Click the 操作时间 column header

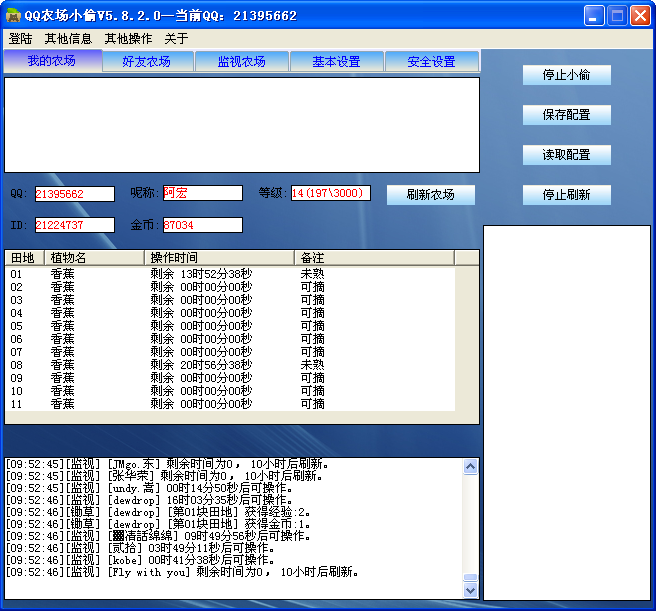pyautogui.click(x=220, y=258)
